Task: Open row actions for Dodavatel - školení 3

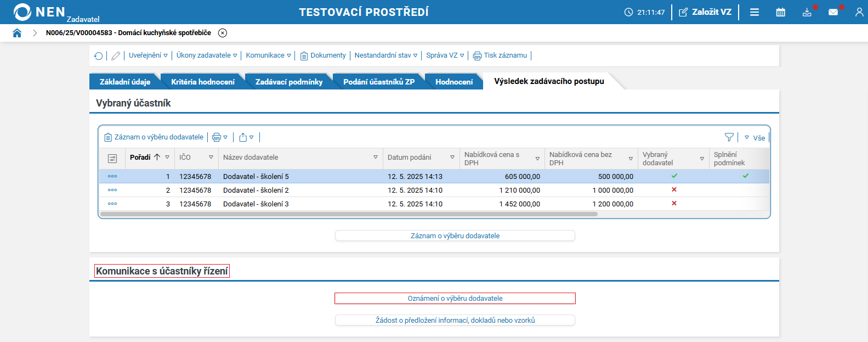Action: click(112, 204)
